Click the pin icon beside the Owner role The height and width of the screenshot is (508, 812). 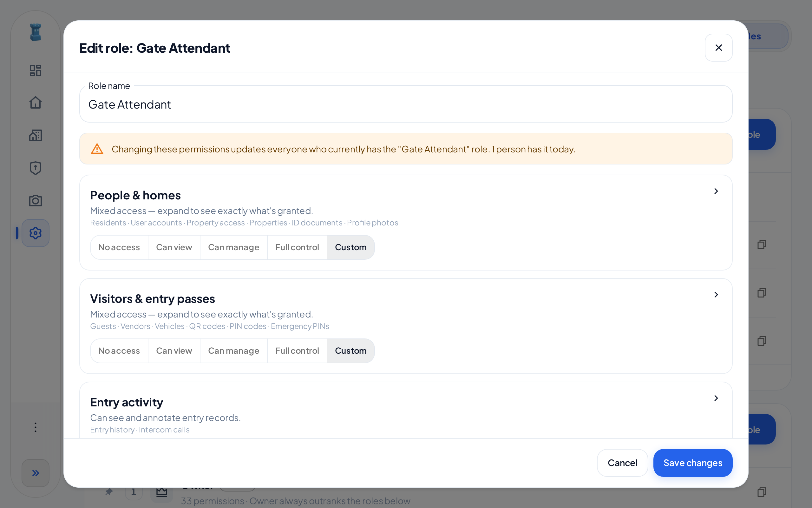109,492
